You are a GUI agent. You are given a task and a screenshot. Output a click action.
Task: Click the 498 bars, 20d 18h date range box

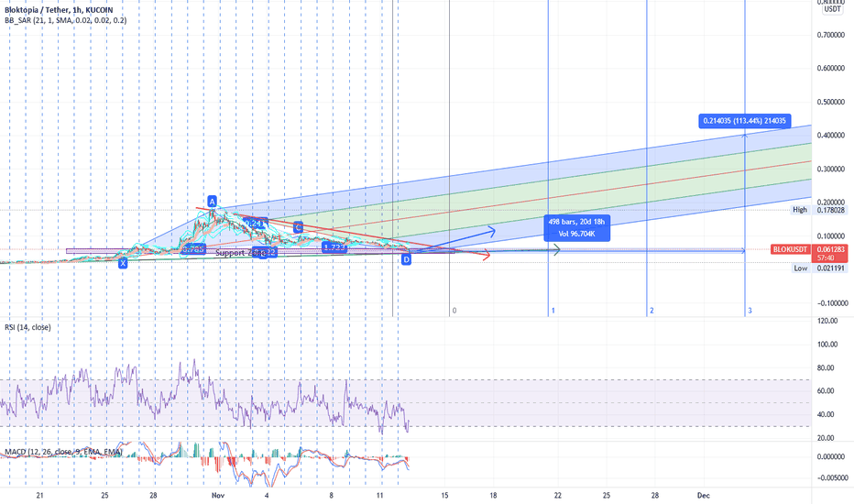576,228
